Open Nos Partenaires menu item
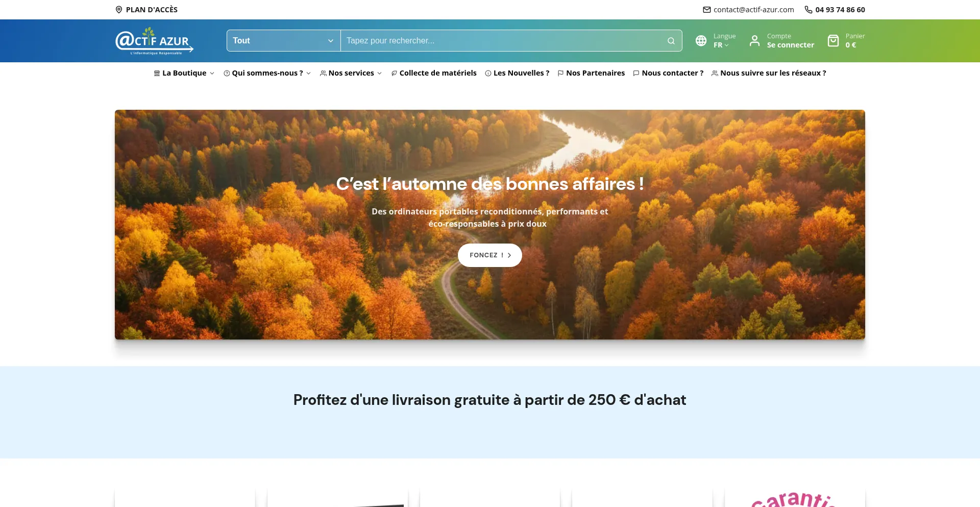 pyautogui.click(x=591, y=73)
